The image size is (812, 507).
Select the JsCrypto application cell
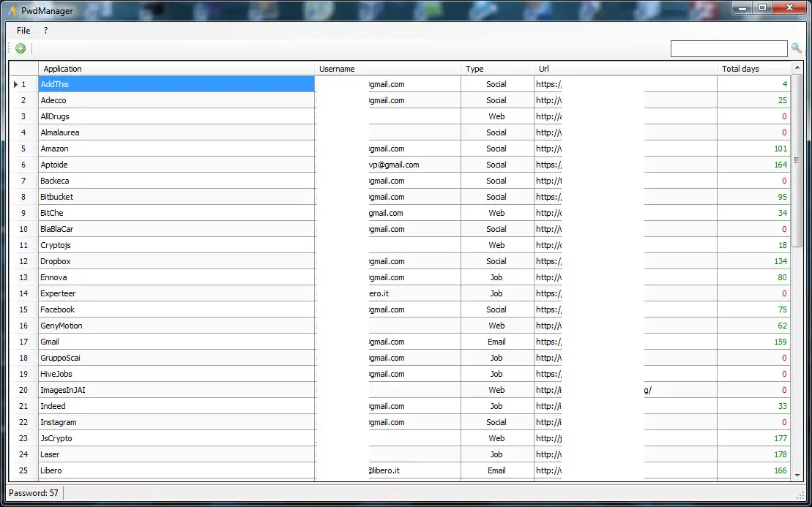coord(176,438)
